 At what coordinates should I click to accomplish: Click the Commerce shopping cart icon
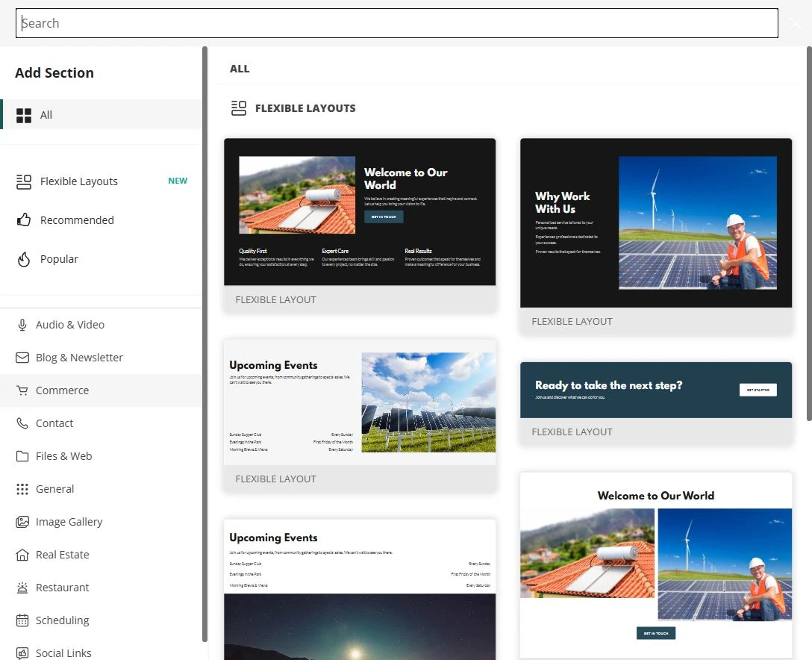[x=22, y=390]
